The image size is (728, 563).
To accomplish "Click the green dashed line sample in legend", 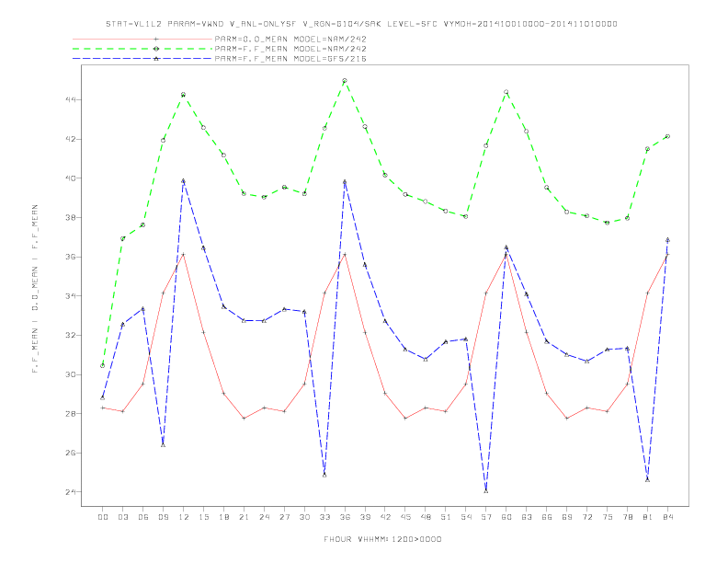I will pyautogui.click(x=142, y=49).
